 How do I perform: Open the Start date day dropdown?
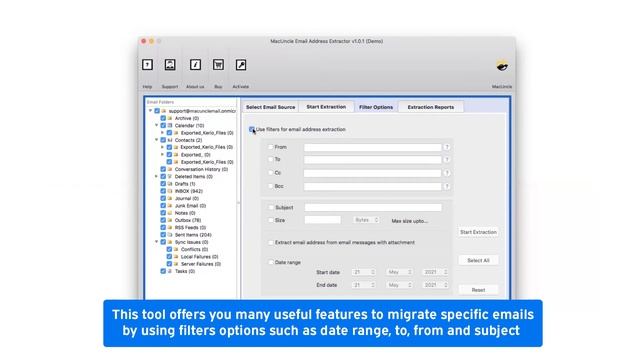point(364,272)
